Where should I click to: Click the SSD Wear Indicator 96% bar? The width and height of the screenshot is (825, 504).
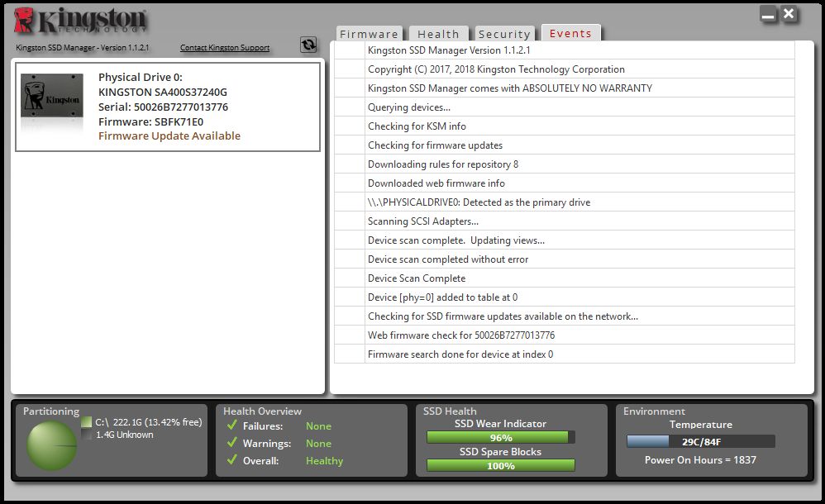tap(500, 437)
